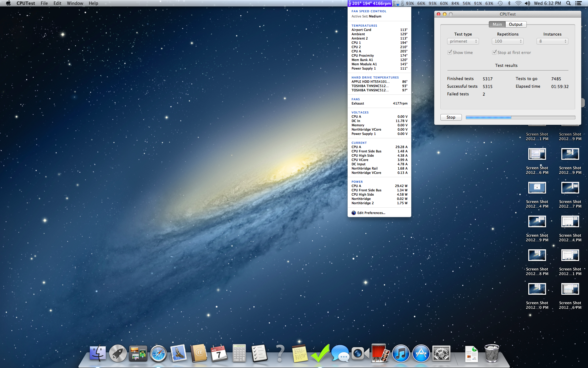Toggle Stop at first error checkbox
The height and width of the screenshot is (368, 588).
click(494, 52)
